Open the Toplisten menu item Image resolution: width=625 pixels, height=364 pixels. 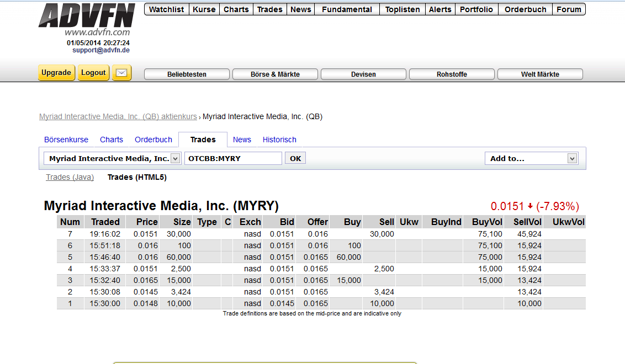[402, 9]
